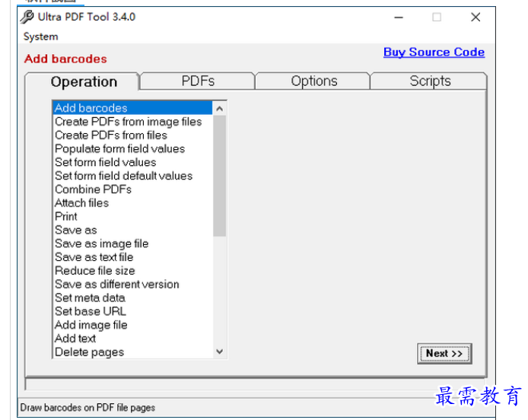Choose Set form field values
528x420 pixels.
[x=132, y=162]
